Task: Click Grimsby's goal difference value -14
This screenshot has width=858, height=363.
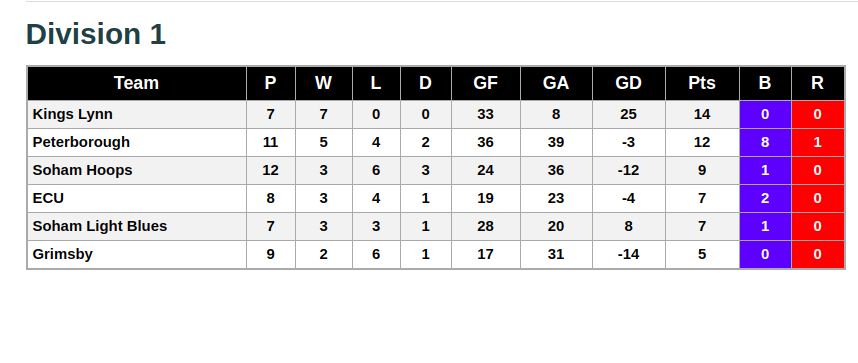Action: click(x=628, y=254)
